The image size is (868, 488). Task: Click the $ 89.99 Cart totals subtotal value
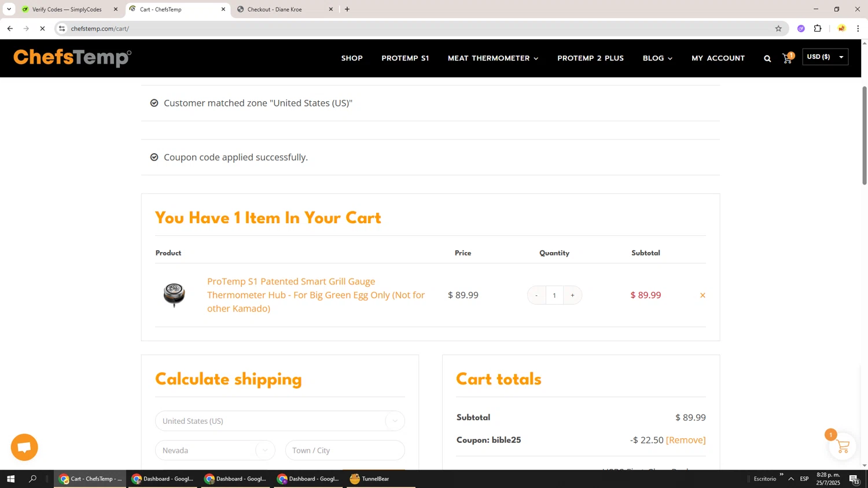click(x=690, y=417)
